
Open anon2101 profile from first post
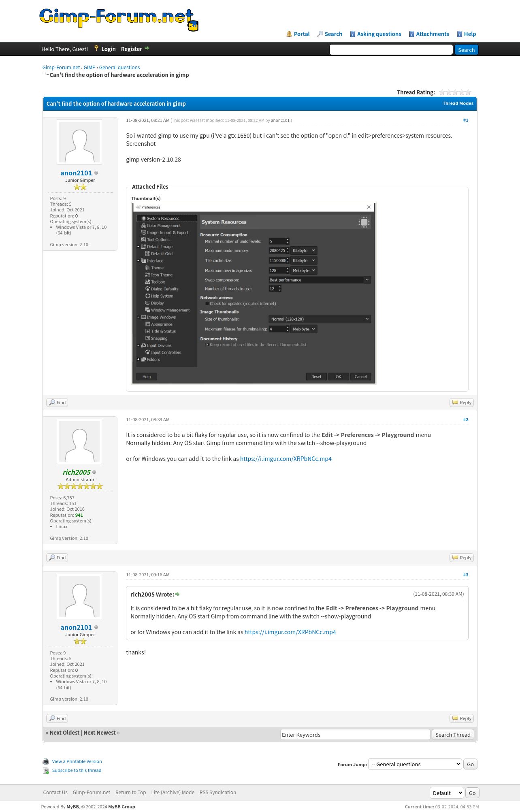tap(76, 173)
